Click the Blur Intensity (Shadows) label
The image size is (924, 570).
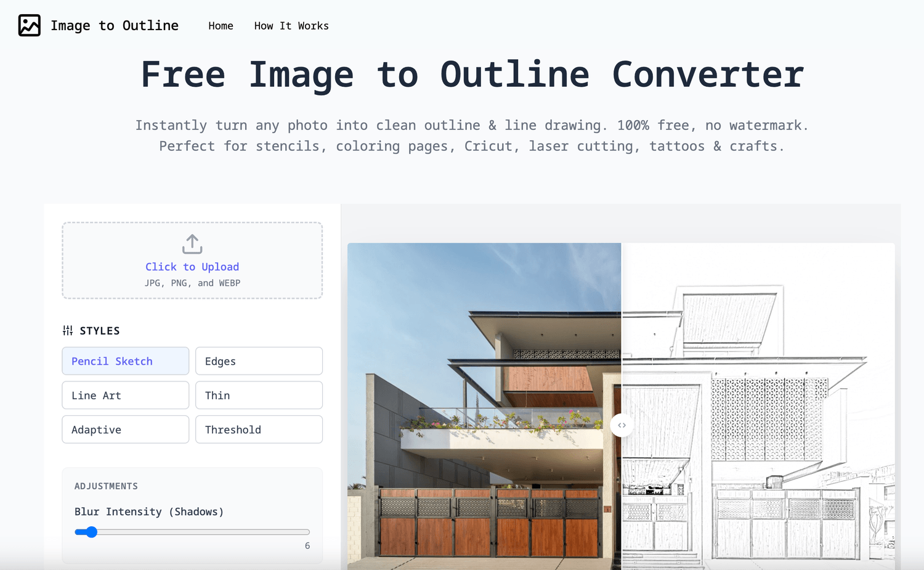(149, 511)
